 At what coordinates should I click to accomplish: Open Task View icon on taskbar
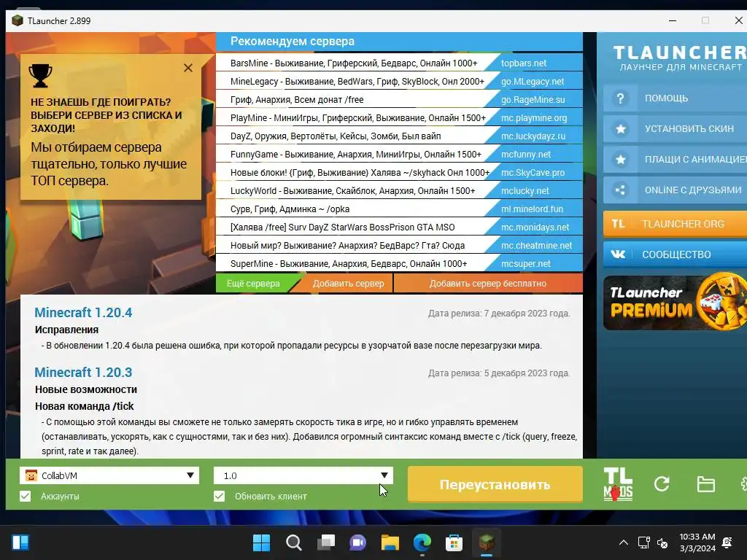click(x=326, y=542)
